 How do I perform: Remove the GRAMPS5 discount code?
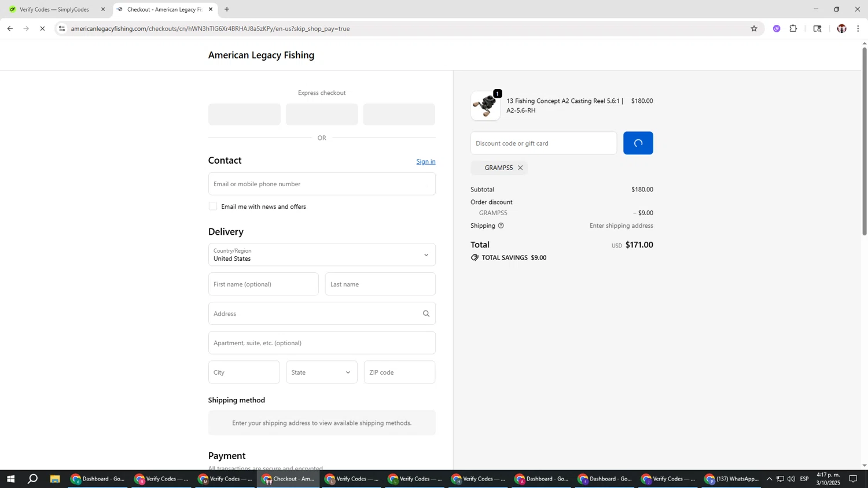click(520, 168)
